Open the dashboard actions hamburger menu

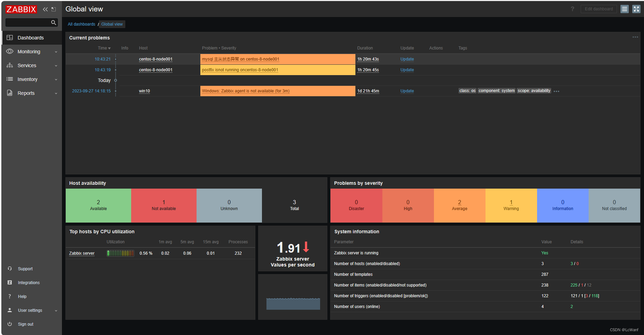[624, 9]
